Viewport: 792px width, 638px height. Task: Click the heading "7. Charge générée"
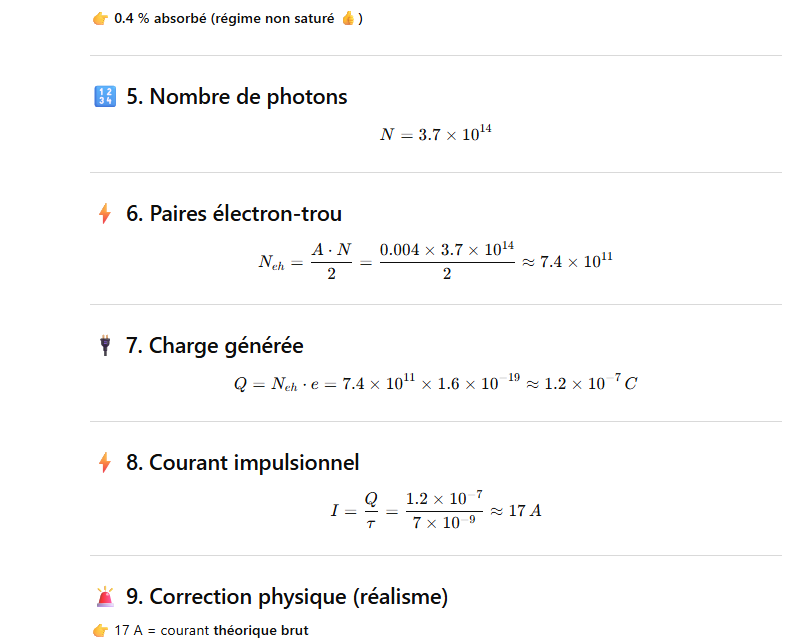(x=215, y=346)
